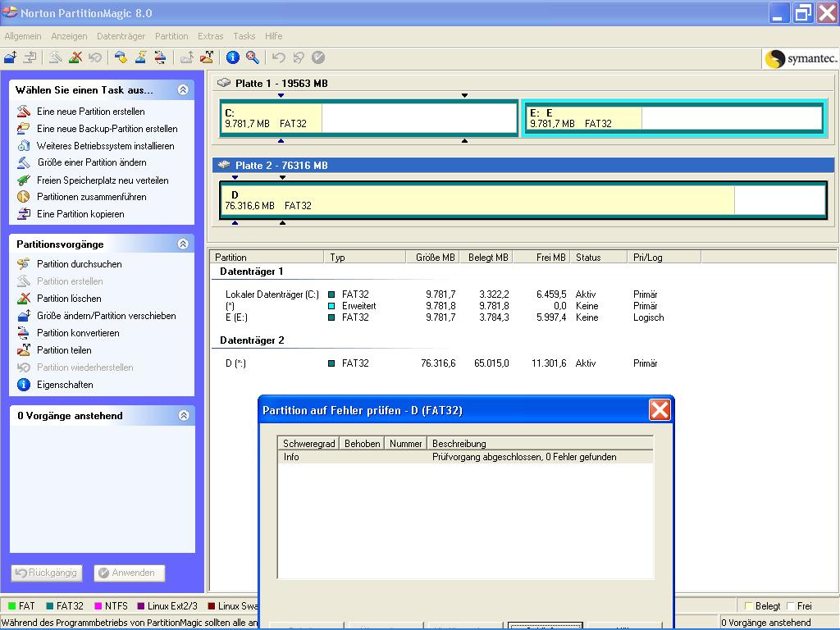The image size is (840, 630).
Task: Click the Schweregrad column header in dialog
Action: [x=308, y=444]
